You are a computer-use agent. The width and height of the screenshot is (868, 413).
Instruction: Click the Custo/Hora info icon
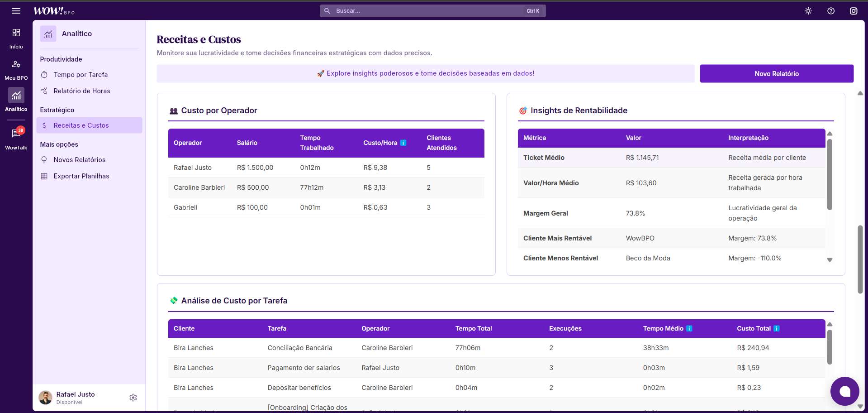coord(403,143)
